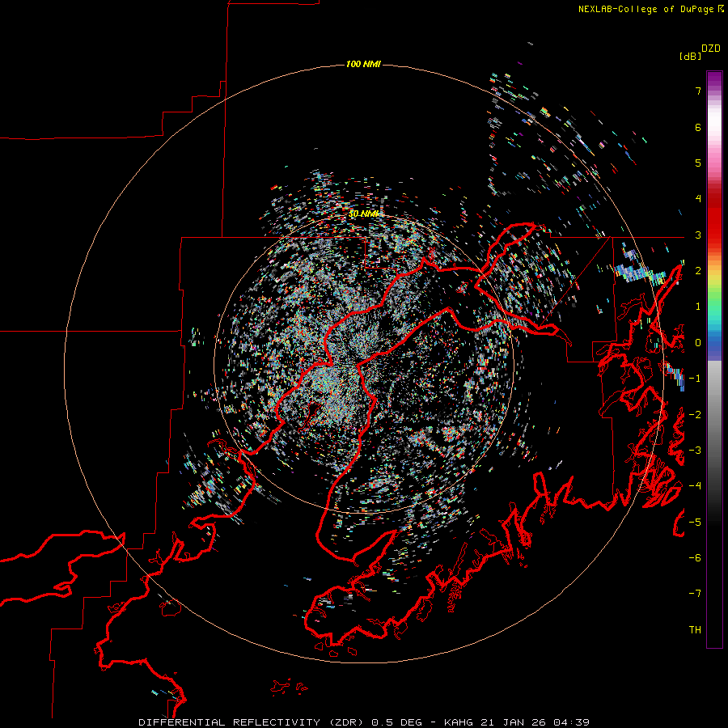Screen dimensions: 728x728
Task: Click the ZDR color scale bar
Action: pos(714,359)
